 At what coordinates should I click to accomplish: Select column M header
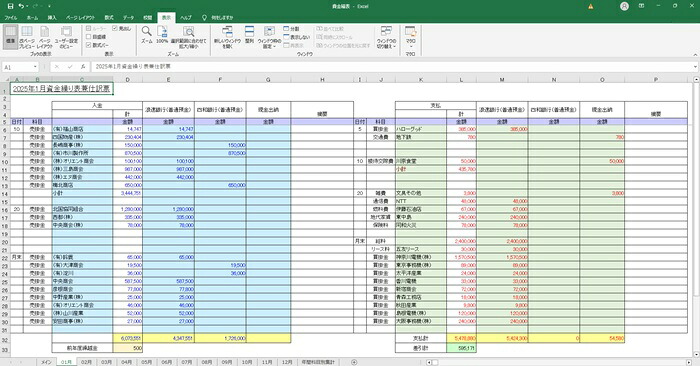click(502, 79)
